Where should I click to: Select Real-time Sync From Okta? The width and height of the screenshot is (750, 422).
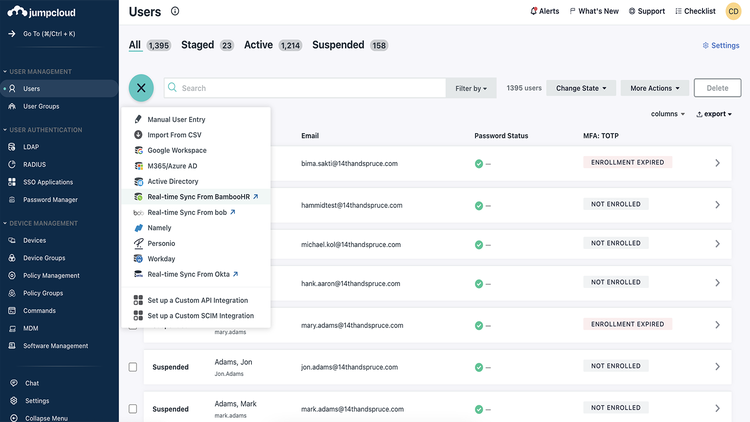pos(196,274)
